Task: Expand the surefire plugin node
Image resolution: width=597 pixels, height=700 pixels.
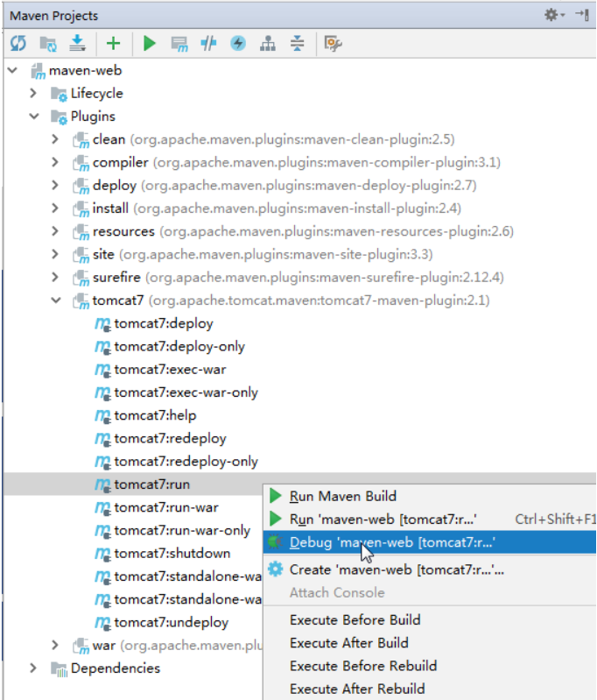Action: pyautogui.click(x=55, y=277)
